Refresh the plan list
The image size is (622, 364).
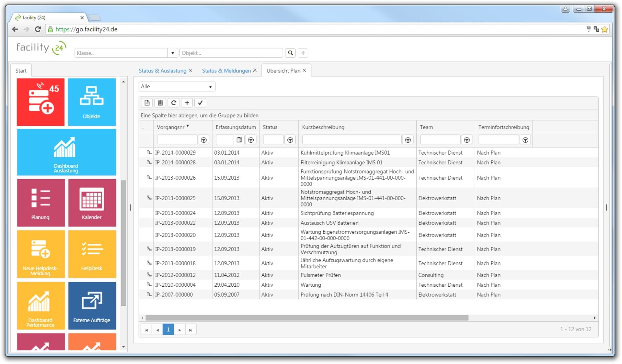(x=174, y=103)
